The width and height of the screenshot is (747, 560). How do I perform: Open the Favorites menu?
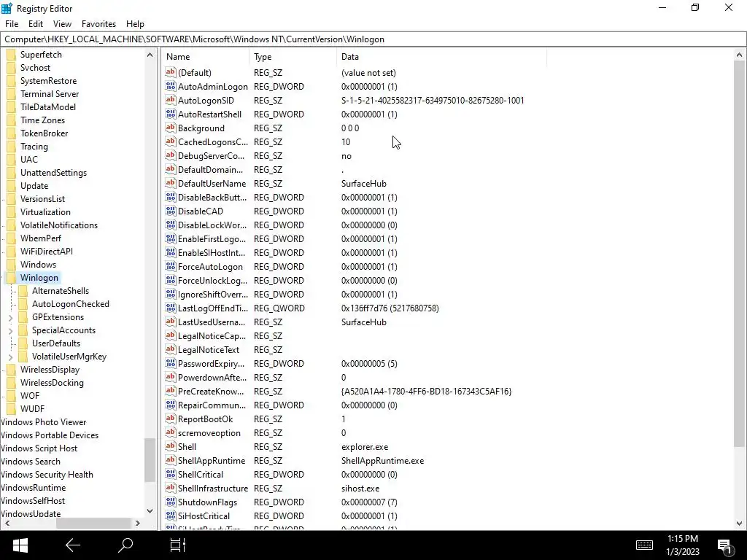point(98,24)
